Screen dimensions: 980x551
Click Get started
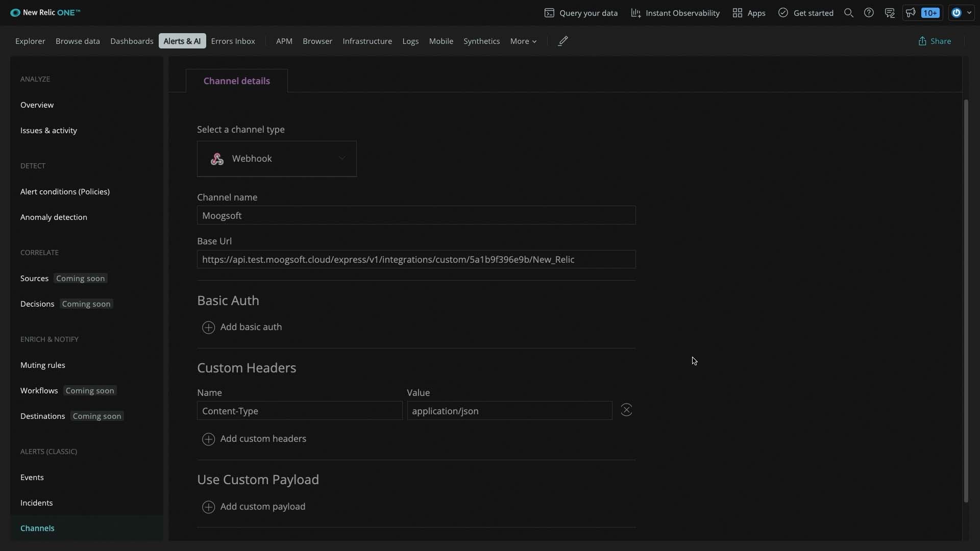(806, 13)
